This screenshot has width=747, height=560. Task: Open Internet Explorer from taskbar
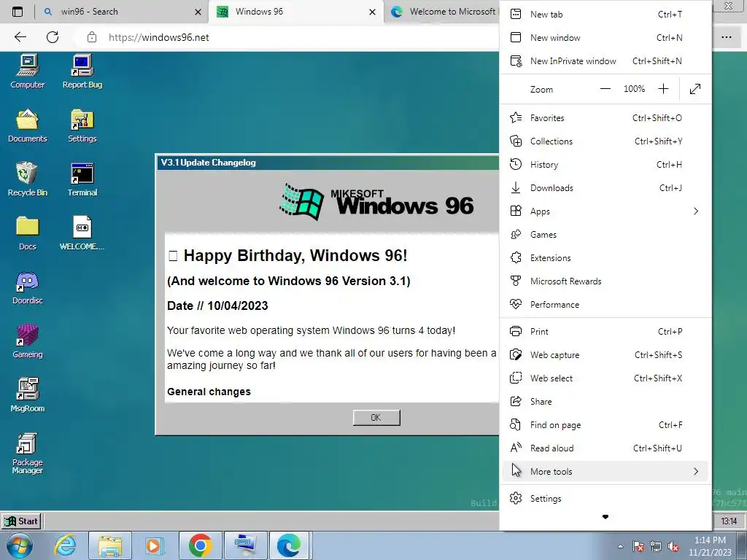click(65, 545)
